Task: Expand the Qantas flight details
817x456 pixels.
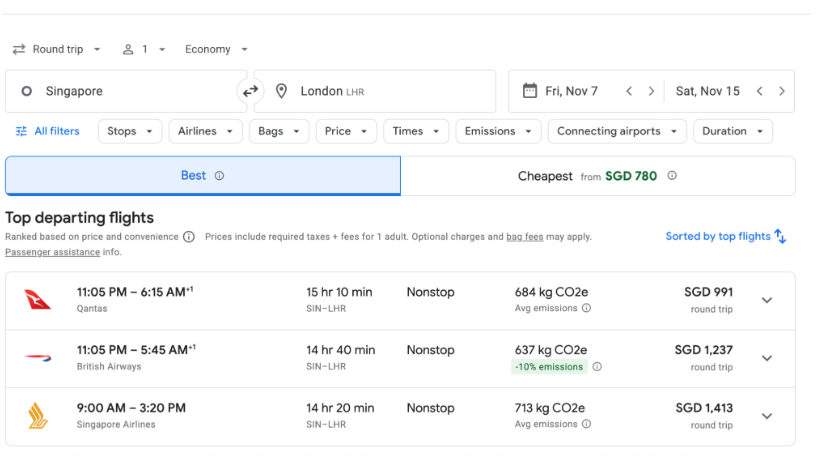Action: point(767,300)
